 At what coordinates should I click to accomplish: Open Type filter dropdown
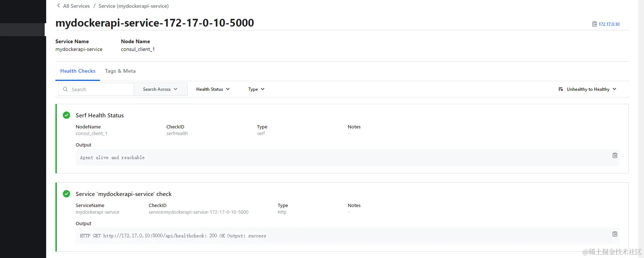(x=256, y=89)
